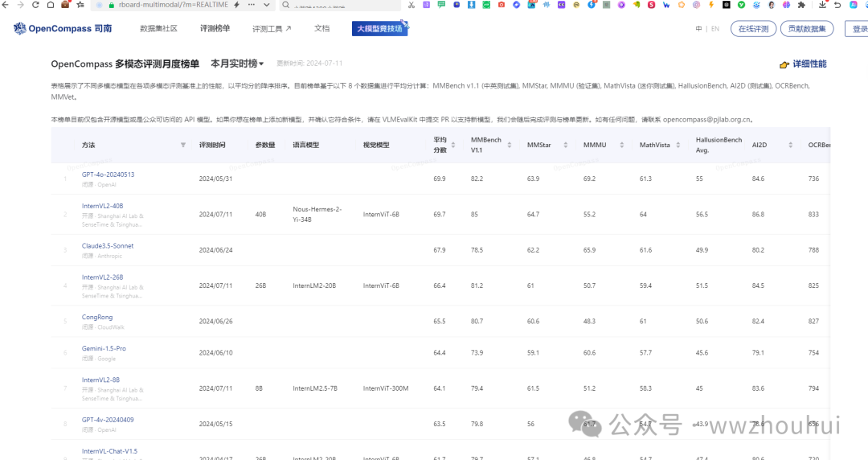Sort the table by AI2D column
The width and height of the screenshot is (868, 460).
coord(791,146)
